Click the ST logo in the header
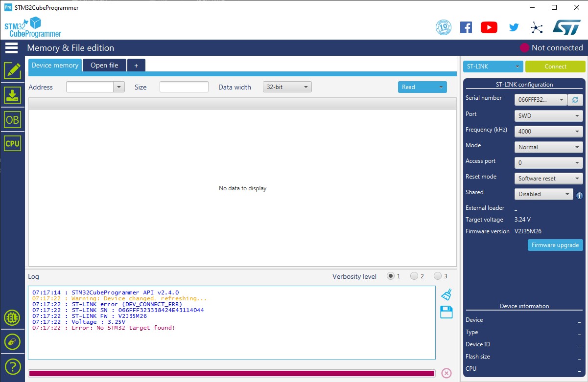The image size is (588, 382). 566,27
